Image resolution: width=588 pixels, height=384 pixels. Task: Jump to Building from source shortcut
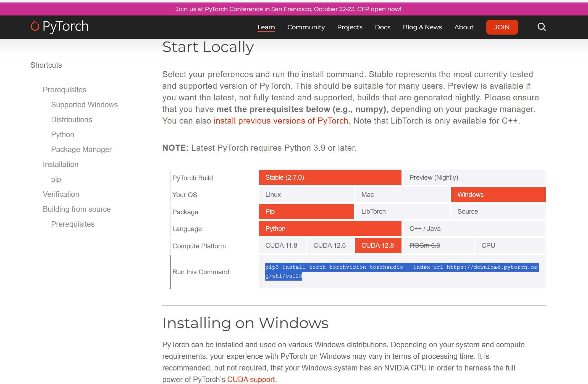coord(77,209)
